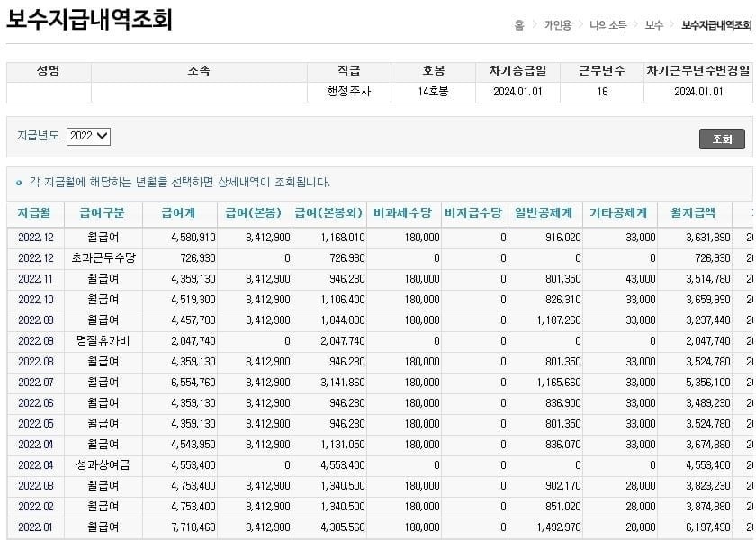Screen dimensions: 756x540
Task: Open 개인용 breadcrumb link
Action: click(557, 25)
